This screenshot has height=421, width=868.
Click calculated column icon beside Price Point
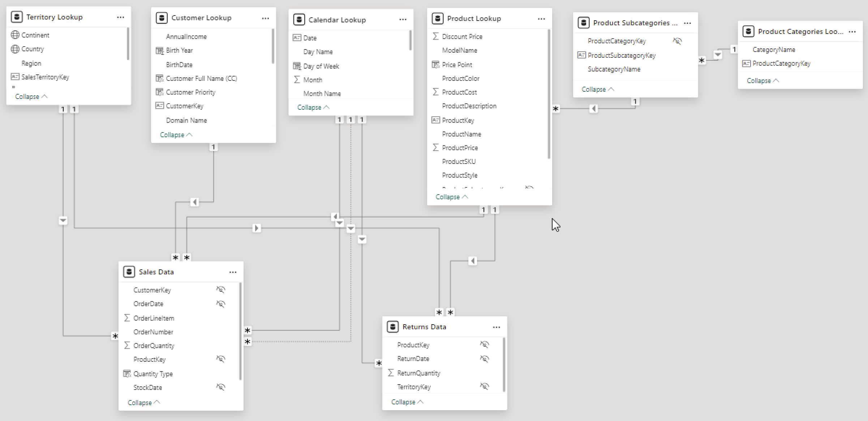435,65
